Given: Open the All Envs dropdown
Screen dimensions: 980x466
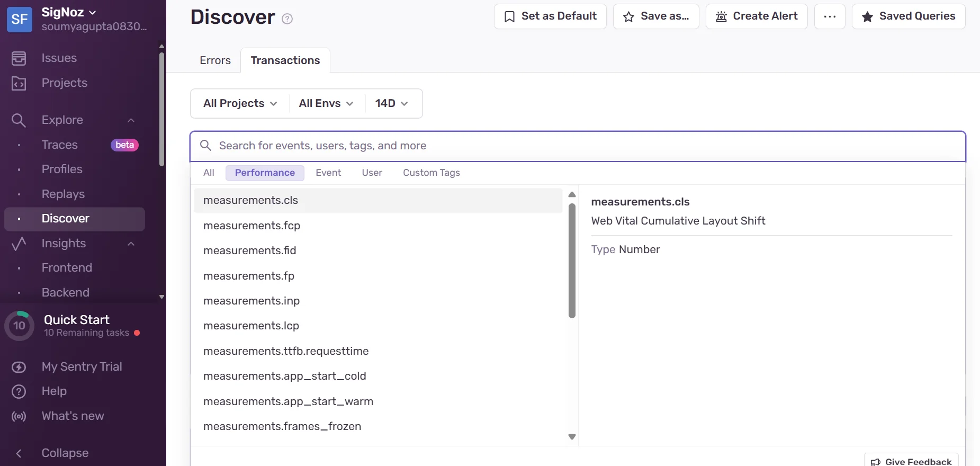Looking at the screenshot, I should [326, 103].
